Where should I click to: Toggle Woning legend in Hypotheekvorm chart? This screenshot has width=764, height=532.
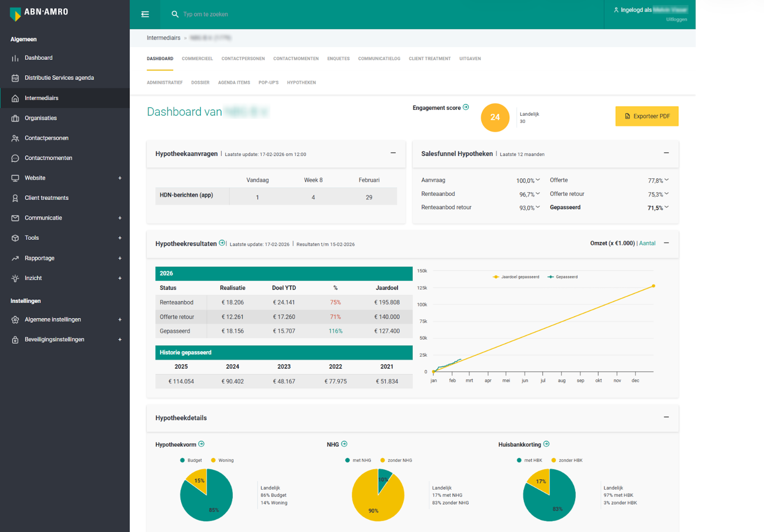point(222,460)
